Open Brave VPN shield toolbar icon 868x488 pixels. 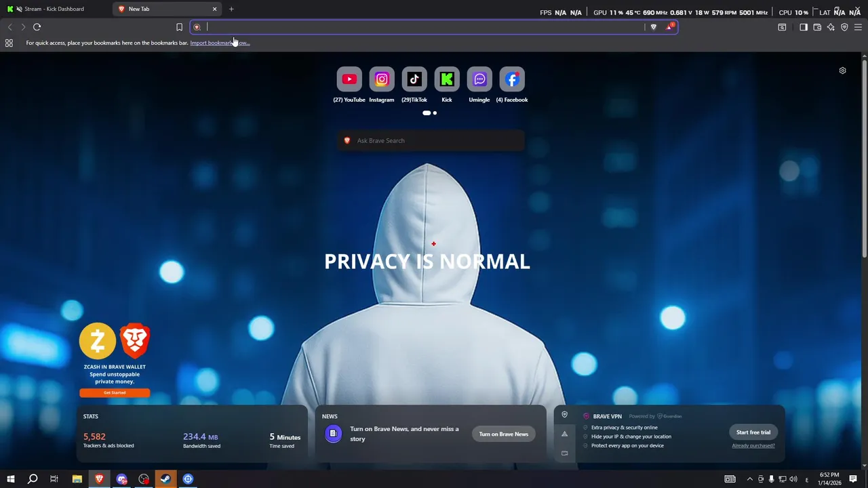[844, 27]
